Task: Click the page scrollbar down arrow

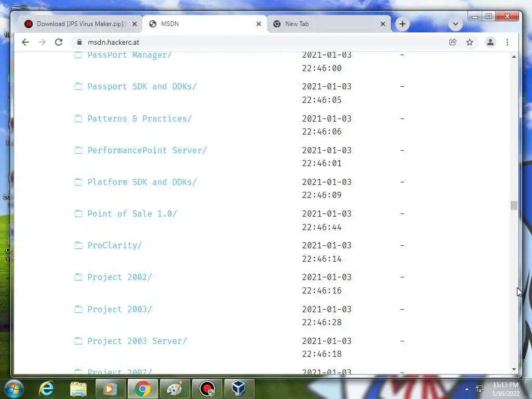Action: (x=514, y=369)
